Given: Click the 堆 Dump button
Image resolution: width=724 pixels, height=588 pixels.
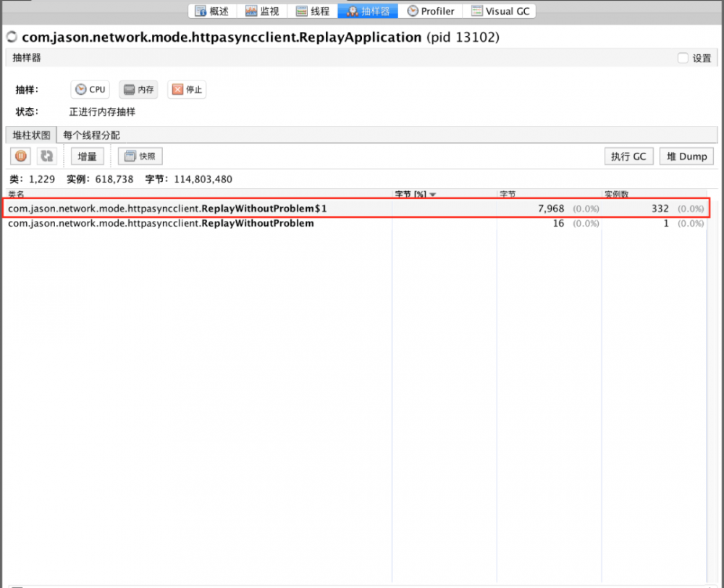Looking at the screenshot, I should (686, 156).
